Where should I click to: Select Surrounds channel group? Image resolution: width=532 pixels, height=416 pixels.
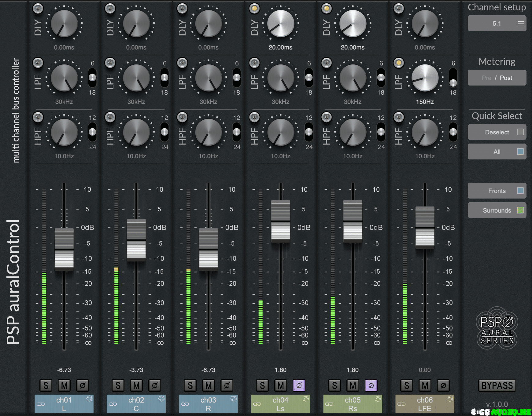coord(497,210)
